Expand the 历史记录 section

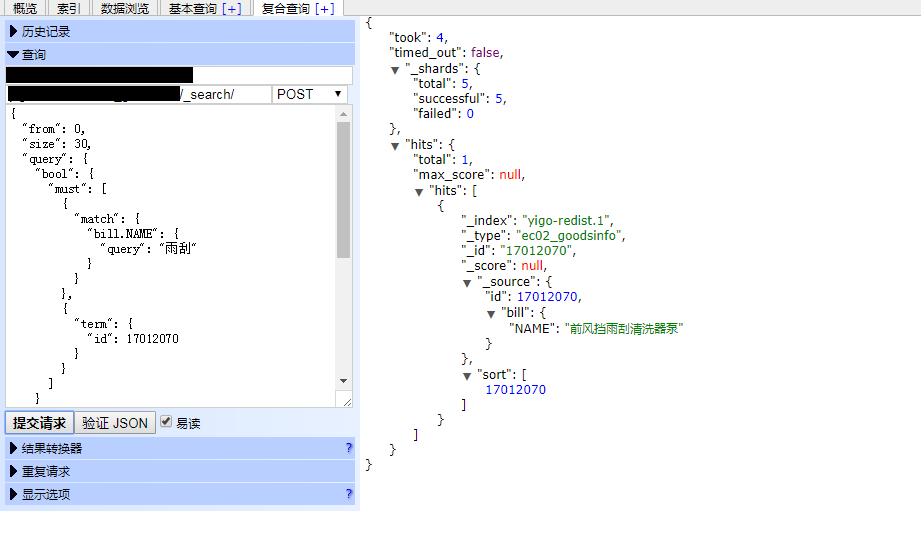pos(180,32)
